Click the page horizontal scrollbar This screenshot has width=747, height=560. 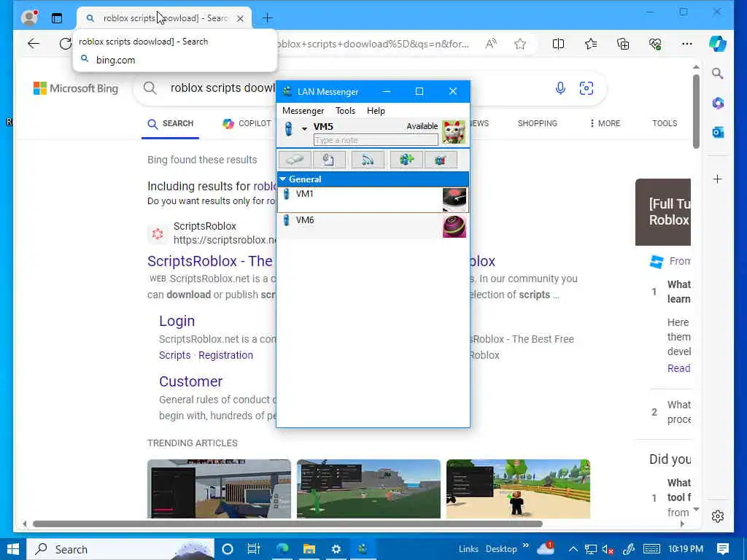point(287,524)
